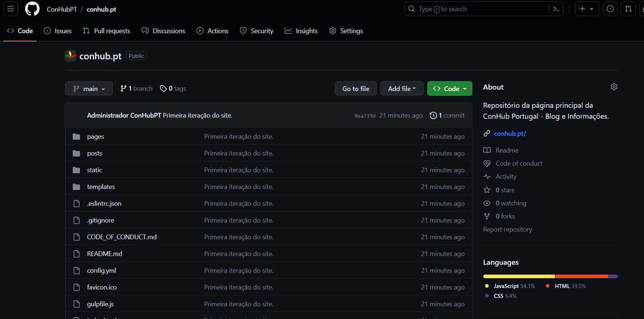Open the Issues tab
644x319 pixels.
57,31
